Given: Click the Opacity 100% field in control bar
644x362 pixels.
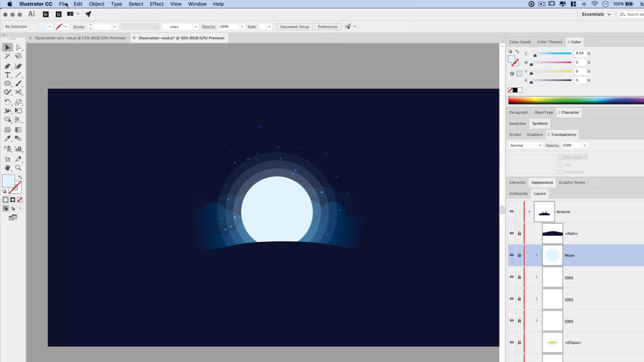Looking at the screenshot, I should [228, 27].
